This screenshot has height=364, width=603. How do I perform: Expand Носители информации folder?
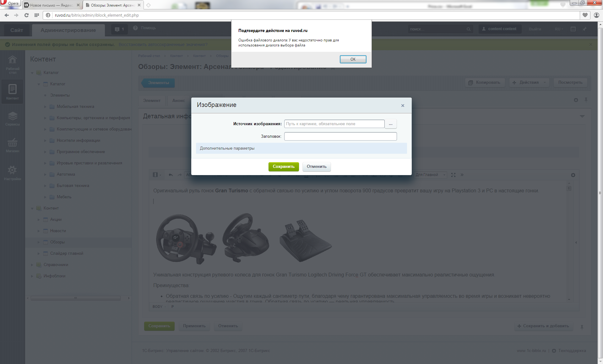(45, 141)
